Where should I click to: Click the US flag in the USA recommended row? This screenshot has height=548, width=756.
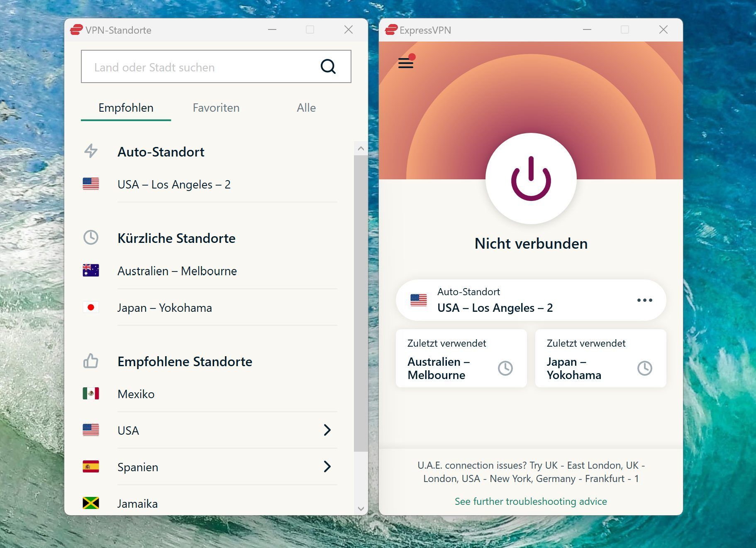point(91,430)
